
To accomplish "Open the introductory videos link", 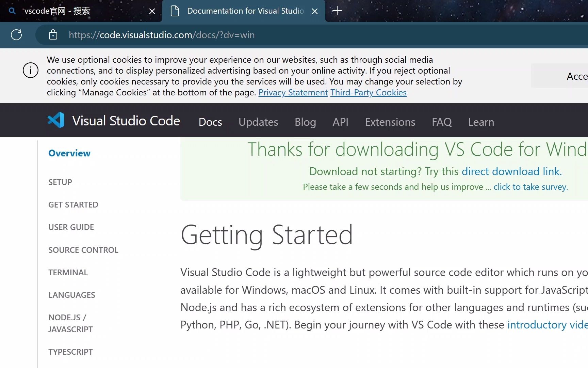I will (x=548, y=325).
